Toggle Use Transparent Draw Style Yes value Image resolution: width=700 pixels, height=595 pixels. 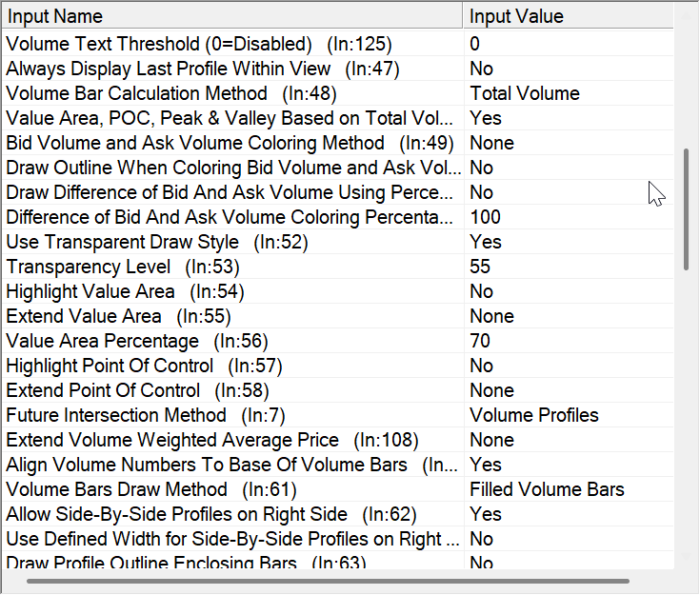click(x=569, y=242)
